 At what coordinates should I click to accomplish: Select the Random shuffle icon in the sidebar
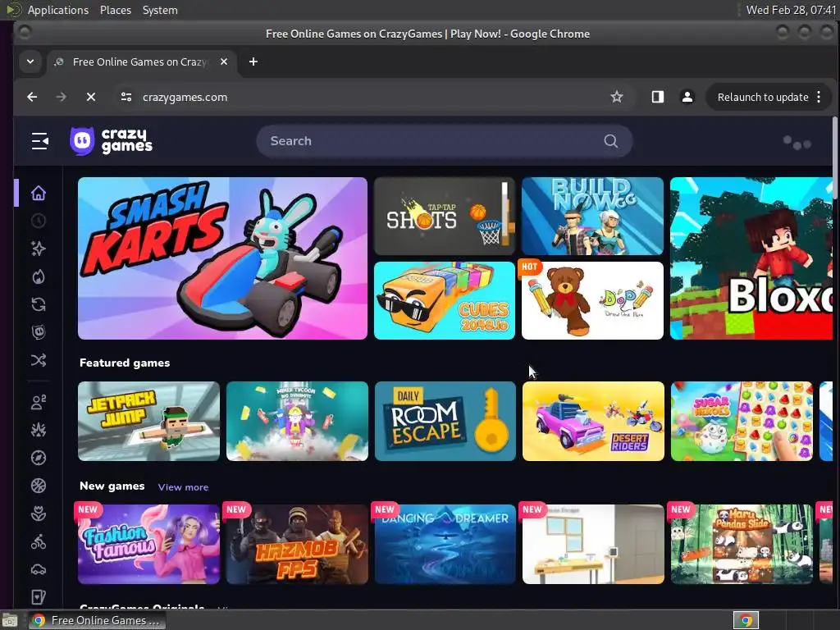pyautogui.click(x=39, y=360)
